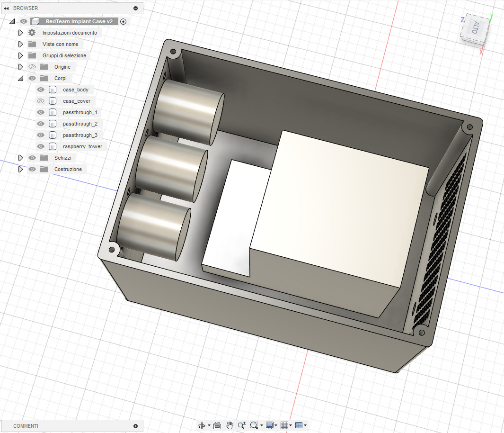Select passthrough_2 in the browser tree
This screenshot has height=433, width=504.
(80, 124)
